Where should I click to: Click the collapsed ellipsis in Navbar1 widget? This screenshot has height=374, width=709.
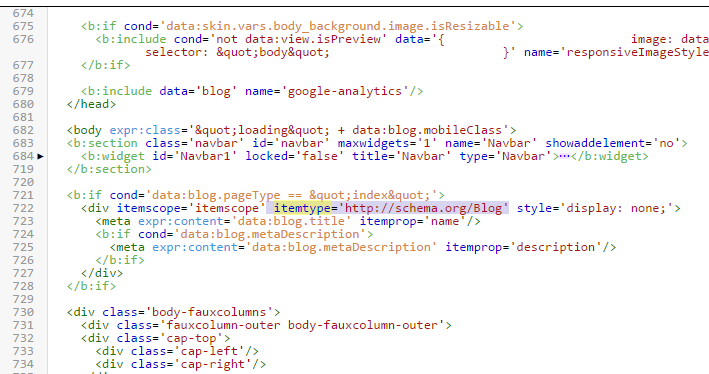[x=565, y=156]
